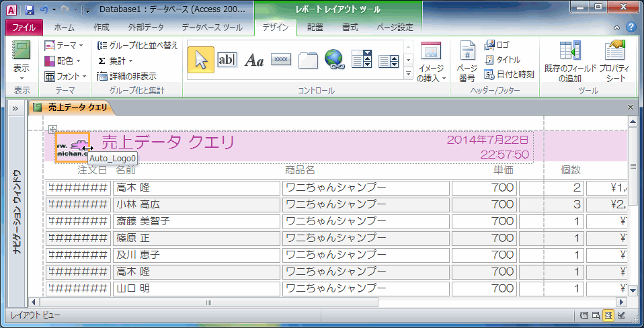Open Access Help question mark icon
Screen dimensions: 644x328
(631, 28)
